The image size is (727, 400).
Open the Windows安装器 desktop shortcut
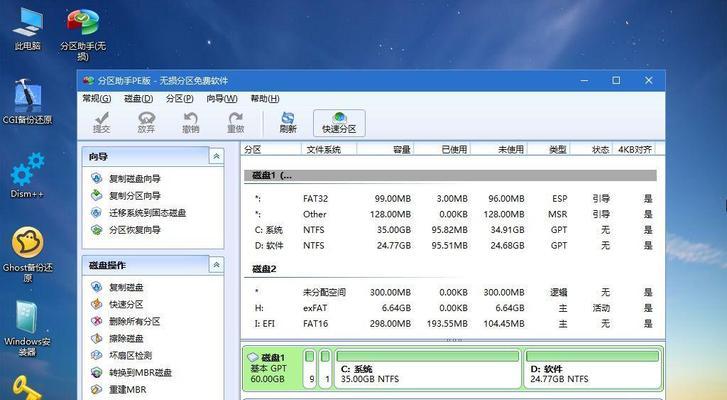click(x=27, y=329)
